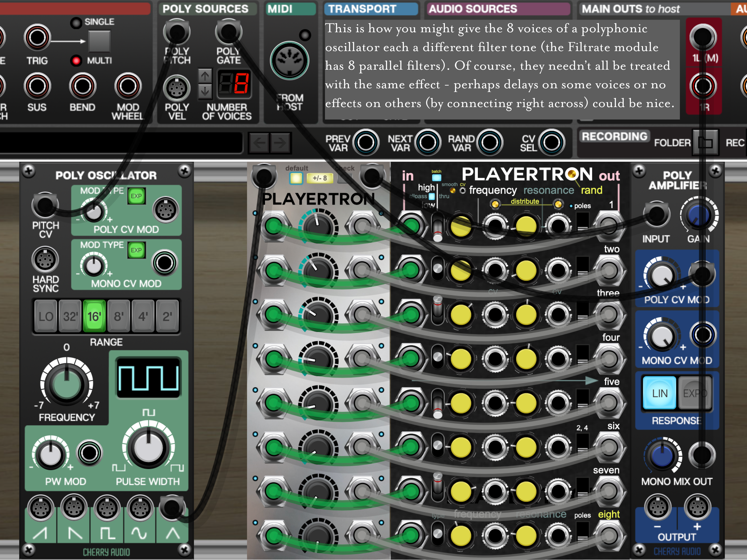The height and width of the screenshot is (560, 747).
Task: Select the 8' range button
Action: [119, 316]
